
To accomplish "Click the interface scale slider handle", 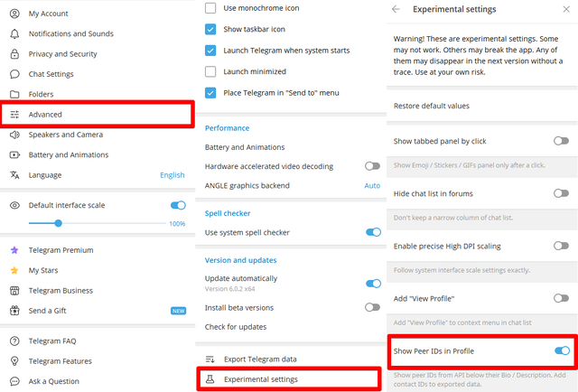I will [x=59, y=223].
